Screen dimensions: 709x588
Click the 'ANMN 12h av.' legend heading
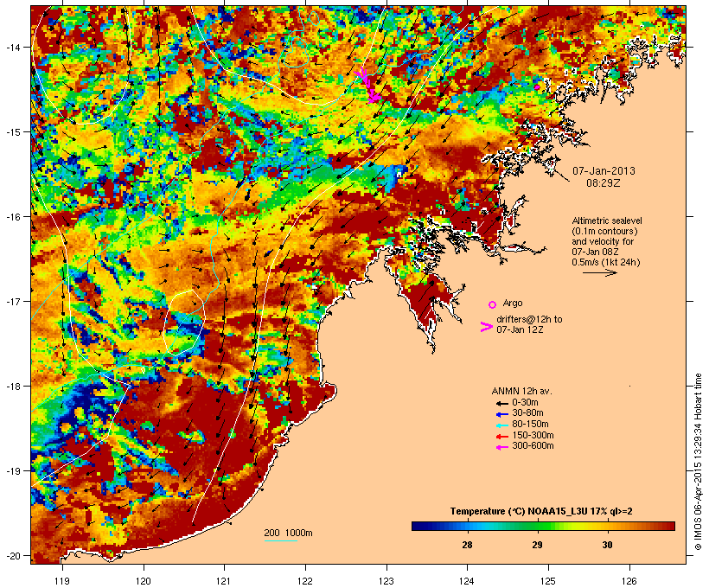coord(521,391)
